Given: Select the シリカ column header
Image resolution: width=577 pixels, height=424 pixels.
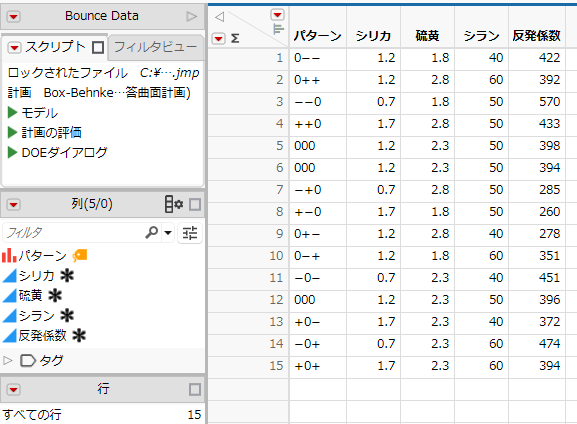Looking at the screenshot, I should point(373,36).
